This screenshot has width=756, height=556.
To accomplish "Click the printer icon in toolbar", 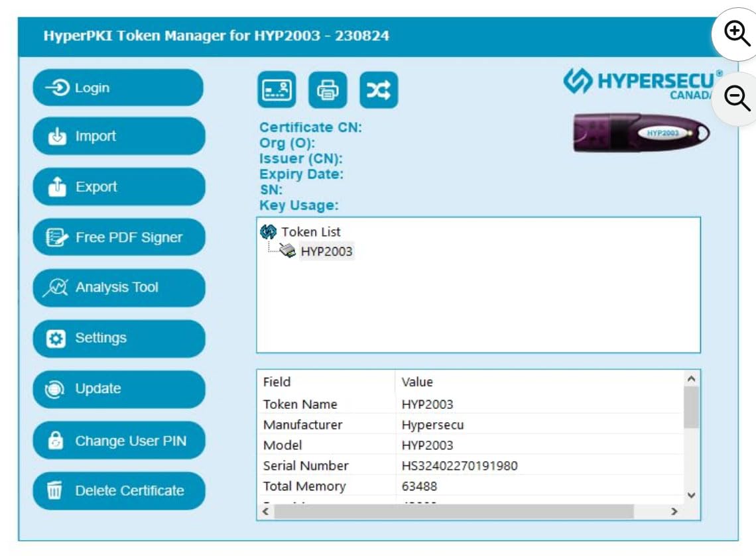I will (328, 90).
